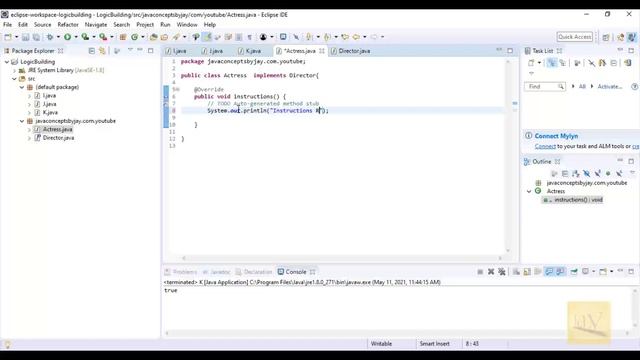The width and height of the screenshot is (640, 360).
Task: Open the File menu
Action: click(7, 24)
